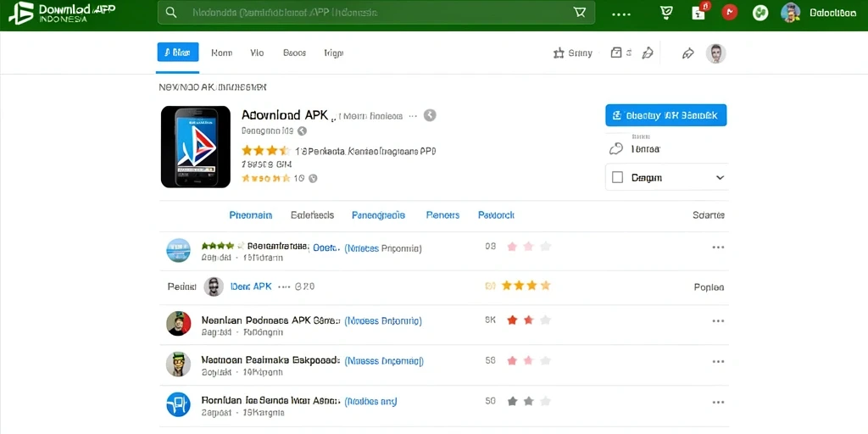Click the first tab highlighted in blue
868x434 pixels.
[x=178, y=53]
